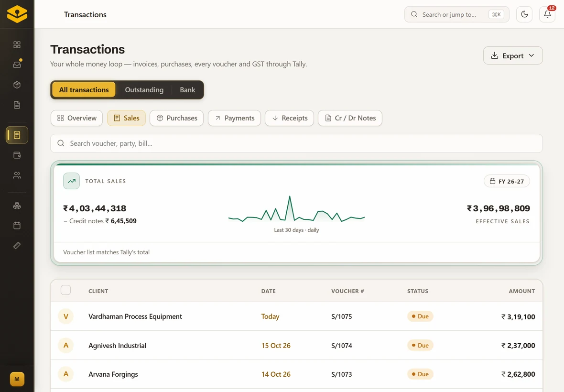This screenshot has height=392, width=564.
Task: Toggle dark mode with moon icon
Action: click(x=524, y=14)
